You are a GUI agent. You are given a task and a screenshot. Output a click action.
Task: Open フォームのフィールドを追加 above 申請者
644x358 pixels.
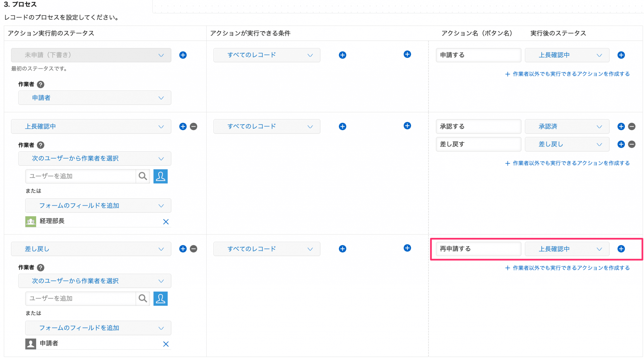click(98, 328)
